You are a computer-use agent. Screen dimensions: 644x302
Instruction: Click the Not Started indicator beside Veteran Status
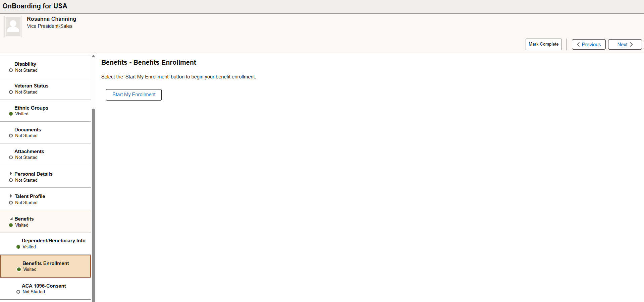(x=11, y=92)
